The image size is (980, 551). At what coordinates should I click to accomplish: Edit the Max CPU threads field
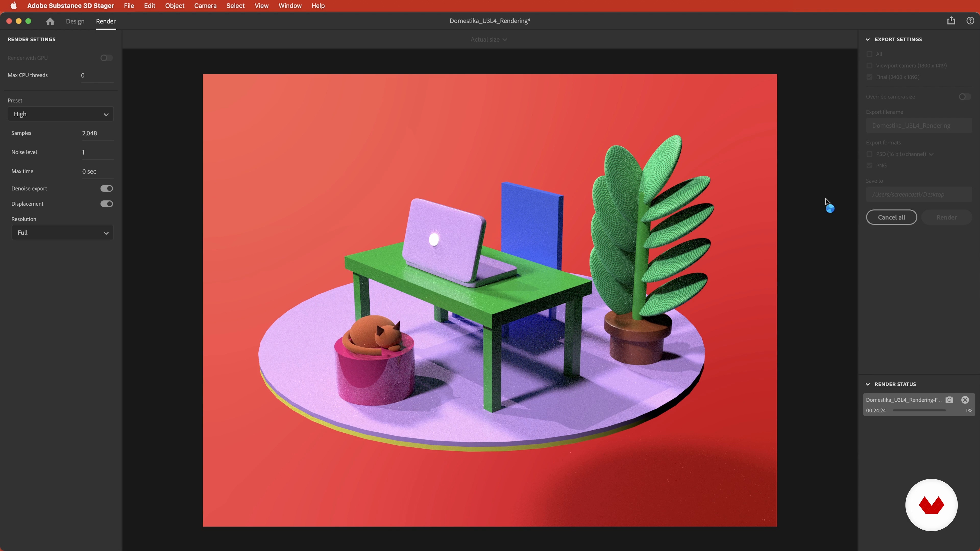click(x=97, y=75)
